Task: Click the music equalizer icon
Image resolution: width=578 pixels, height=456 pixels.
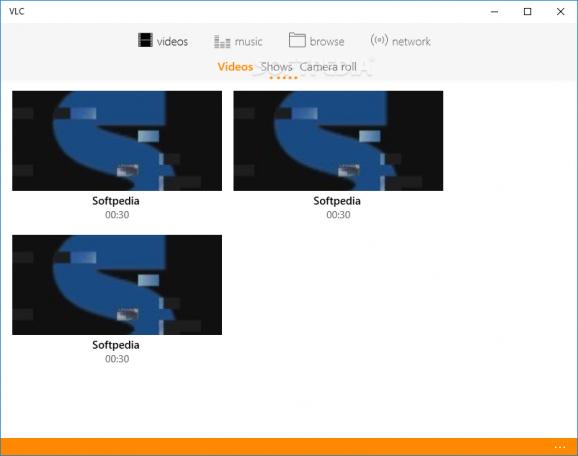Action: coord(222,41)
